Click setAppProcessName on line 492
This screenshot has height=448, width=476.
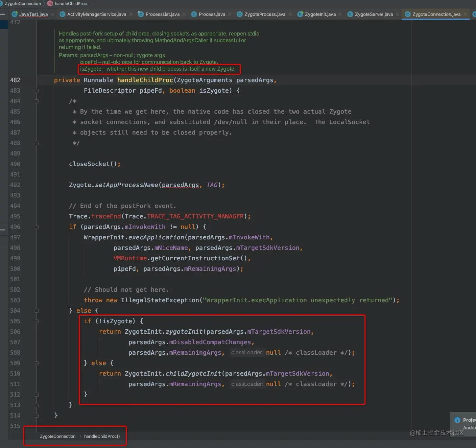tap(126, 185)
